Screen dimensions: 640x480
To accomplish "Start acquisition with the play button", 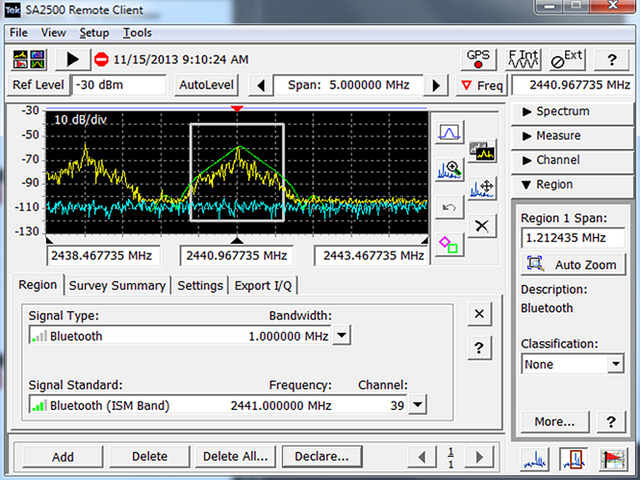I will click(x=73, y=60).
